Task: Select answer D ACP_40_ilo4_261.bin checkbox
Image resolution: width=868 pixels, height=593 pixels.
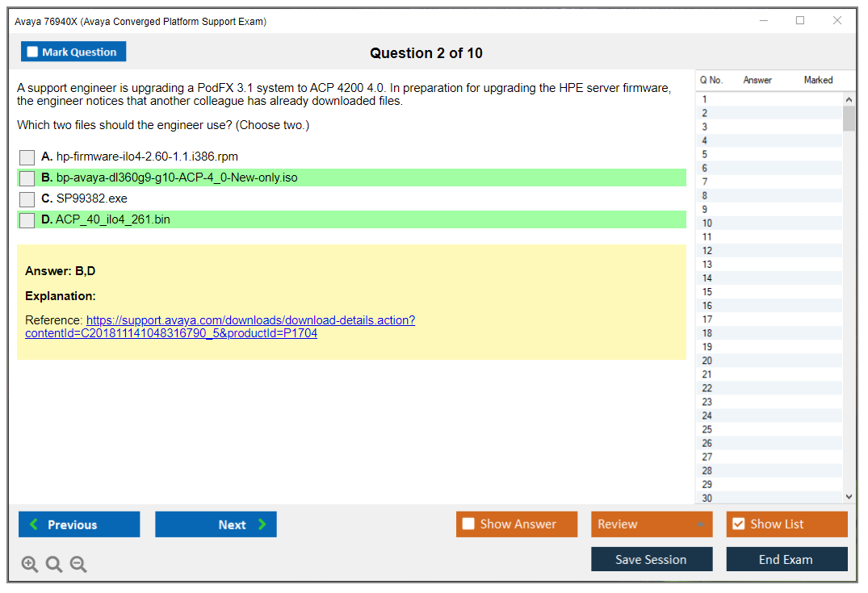Action: tap(27, 220)
